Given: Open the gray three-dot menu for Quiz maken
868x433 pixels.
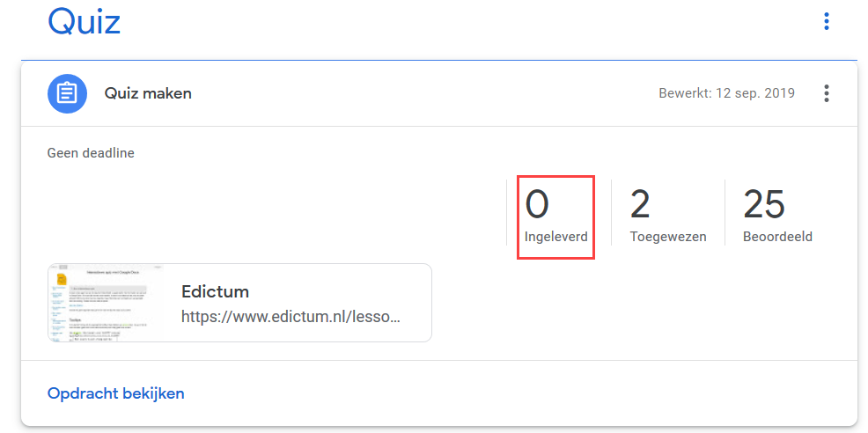Looking at the screenshot, I should point(826,93).
